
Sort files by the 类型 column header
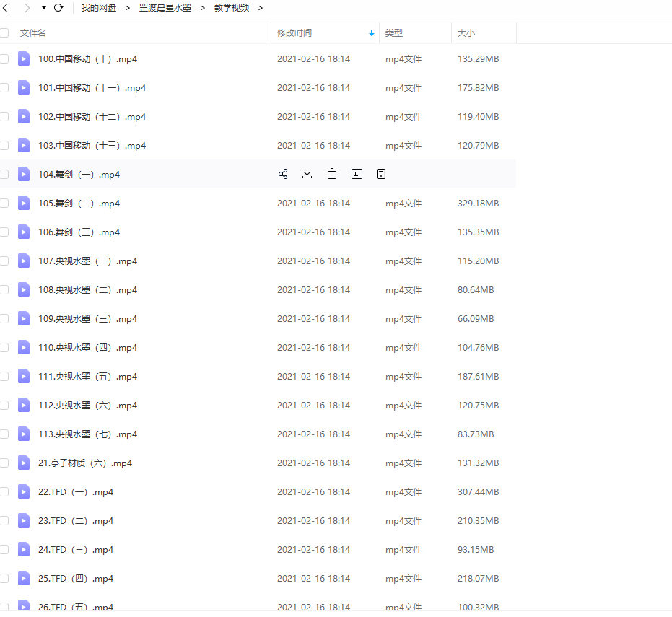coord(394,33)
